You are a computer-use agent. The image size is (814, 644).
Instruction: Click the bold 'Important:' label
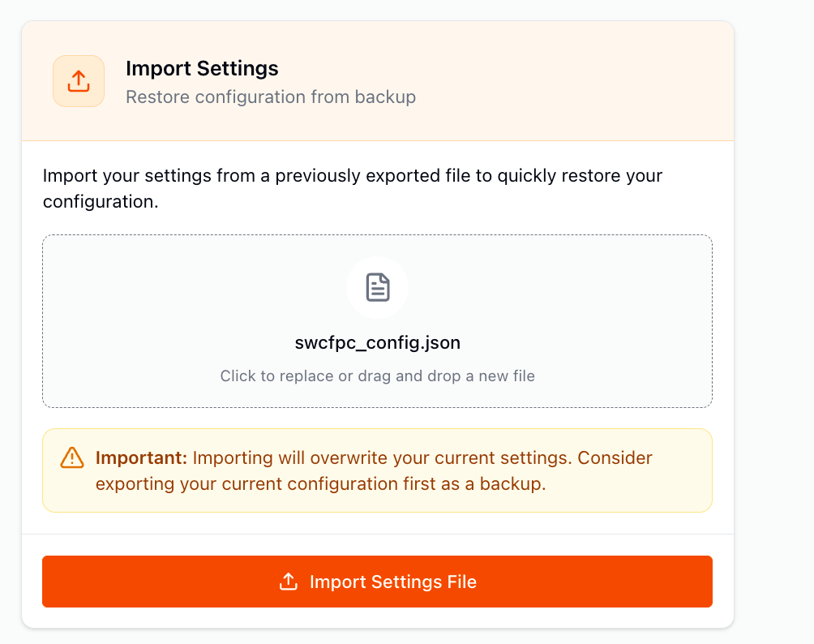tap(141, 457)
